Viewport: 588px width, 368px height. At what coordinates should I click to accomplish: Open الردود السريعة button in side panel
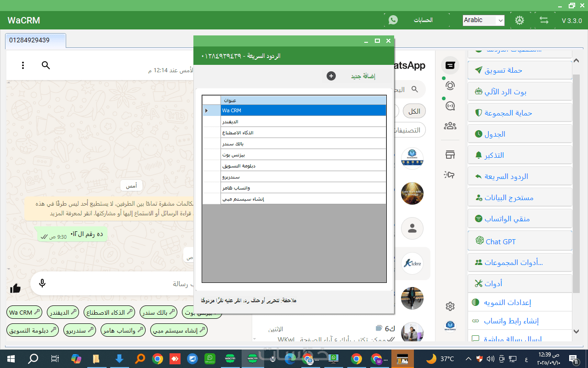(520, 176)
